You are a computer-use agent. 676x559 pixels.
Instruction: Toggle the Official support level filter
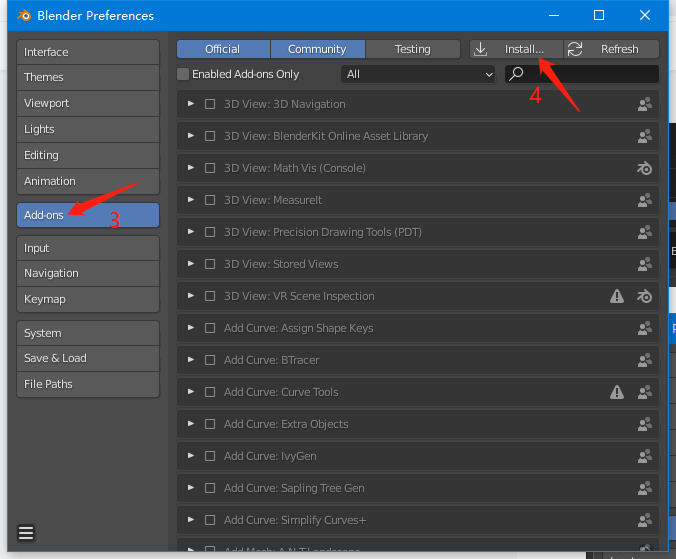(x=223, y=49)
